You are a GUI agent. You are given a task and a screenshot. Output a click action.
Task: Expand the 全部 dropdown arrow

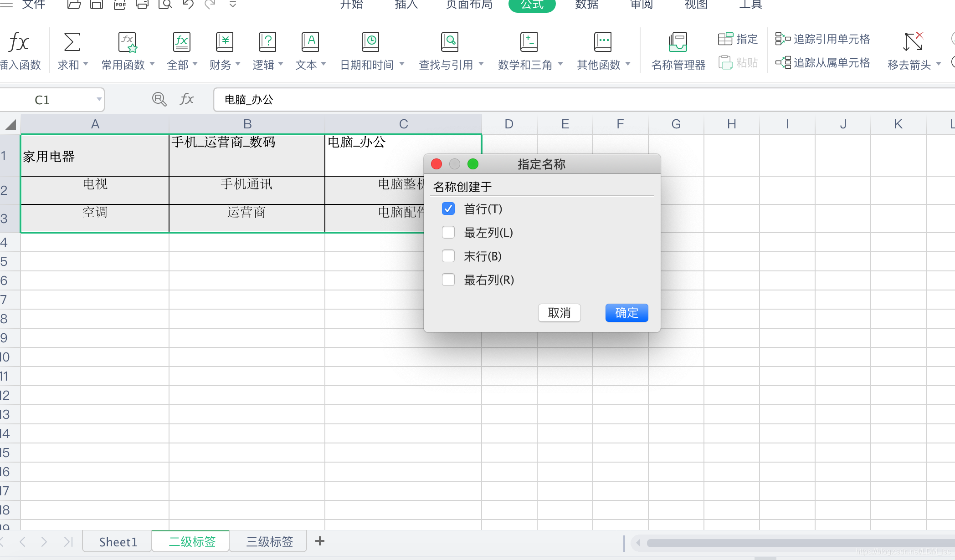pos(195,64)
